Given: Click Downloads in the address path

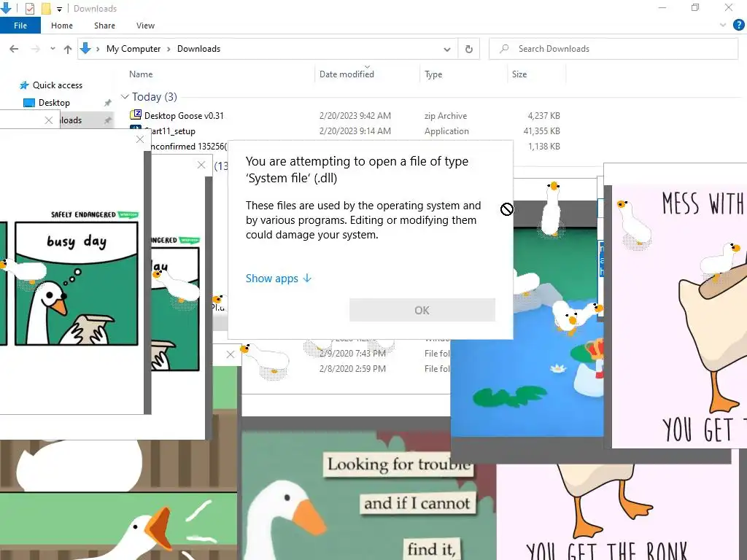Looking at the screenshot, I should tap(198, 49).
